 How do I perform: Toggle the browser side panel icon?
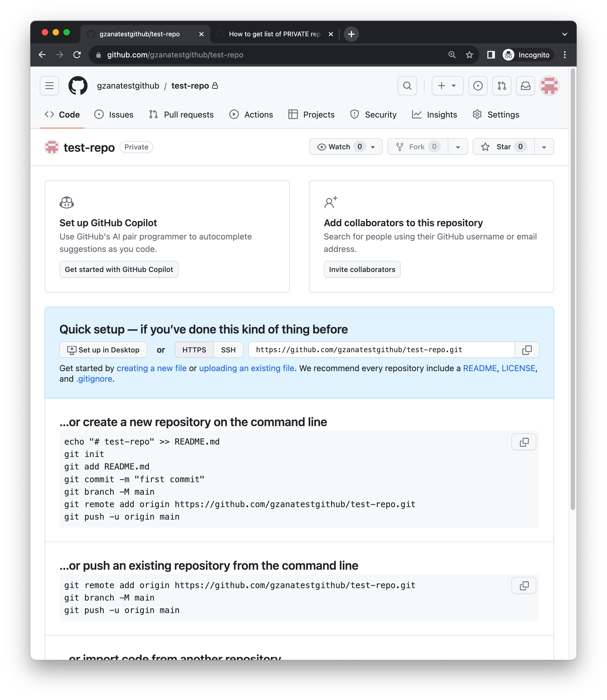[491, 54]
